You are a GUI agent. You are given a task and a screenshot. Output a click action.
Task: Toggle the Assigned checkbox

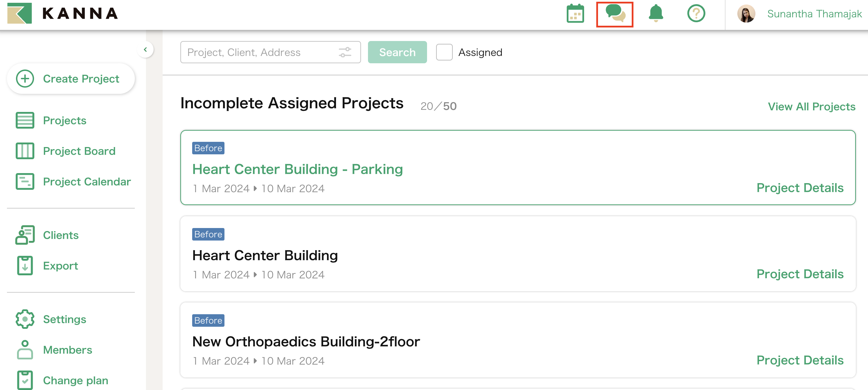click(x=444, y=52)
